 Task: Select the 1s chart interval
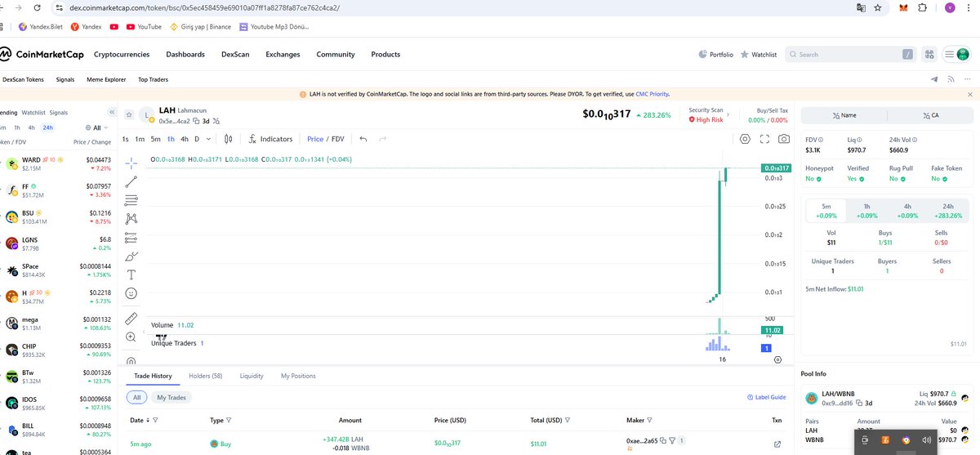click(x=126, y=139)
